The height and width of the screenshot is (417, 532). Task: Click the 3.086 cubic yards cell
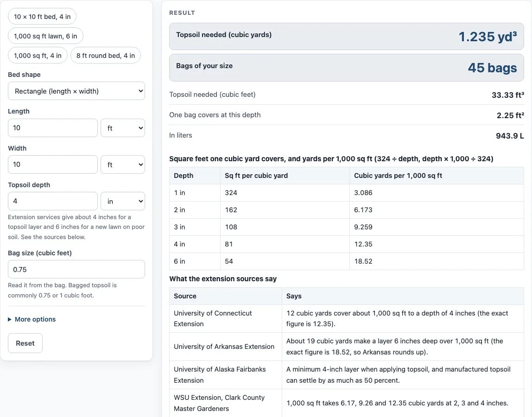coord(437,193)
